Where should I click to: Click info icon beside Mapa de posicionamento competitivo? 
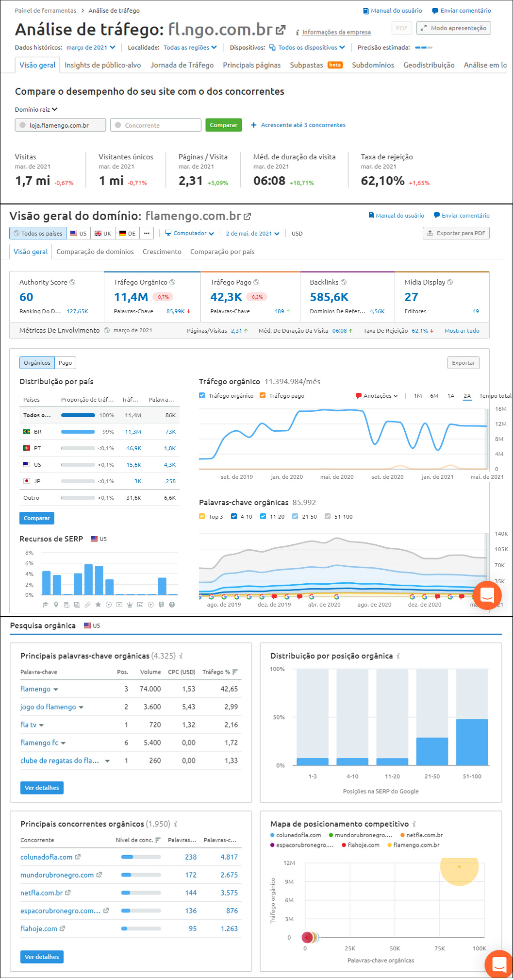tap(414, 824)
